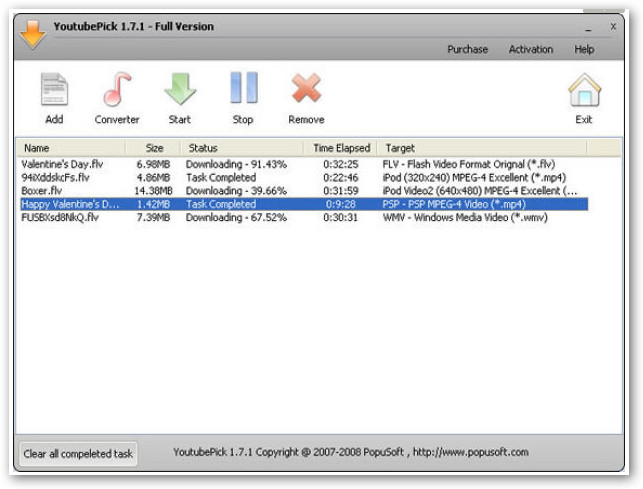Click Clear all compeleted task button
Viewport: 643px width, 489px height.
[78, 454]
